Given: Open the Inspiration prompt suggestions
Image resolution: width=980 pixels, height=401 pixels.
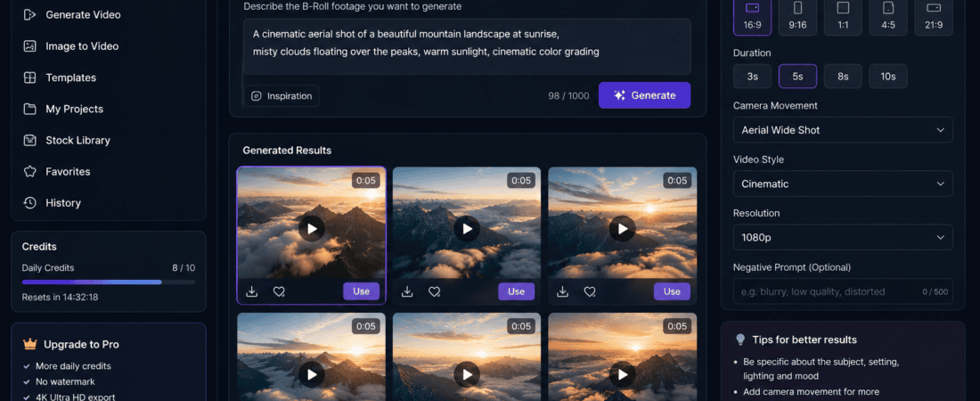Looking at the screenshot, I should pyautogui.click(x=282, y=95).
